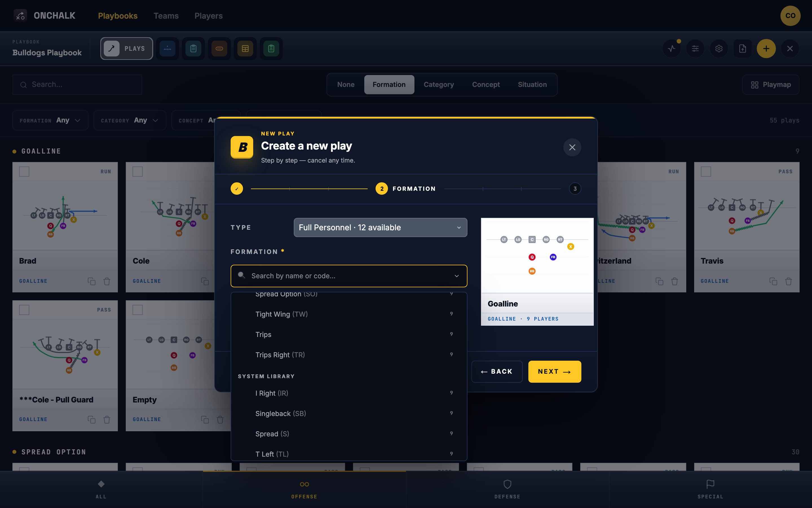812x508 pixels.
Task: Group plays by Category
Action: point(438,85)
